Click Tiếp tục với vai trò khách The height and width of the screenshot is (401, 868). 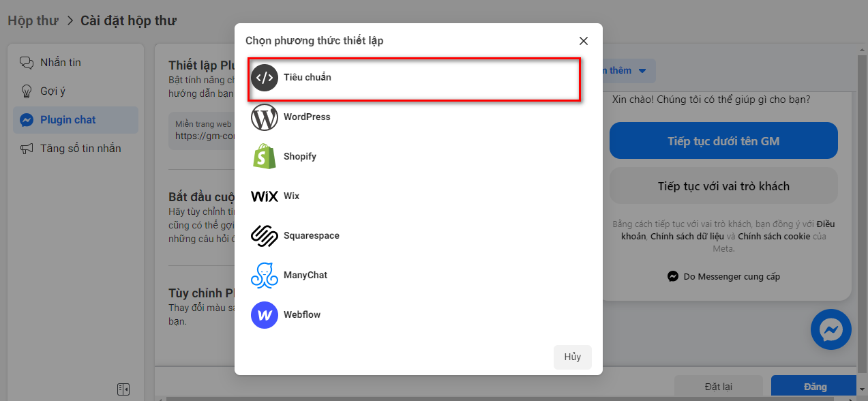(723, 186)
